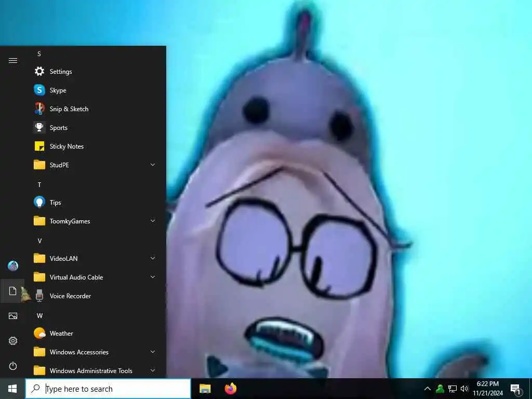Expand the Start menu hamburger button
Screen dimensions: 532x399
click(x=13, y=60)
